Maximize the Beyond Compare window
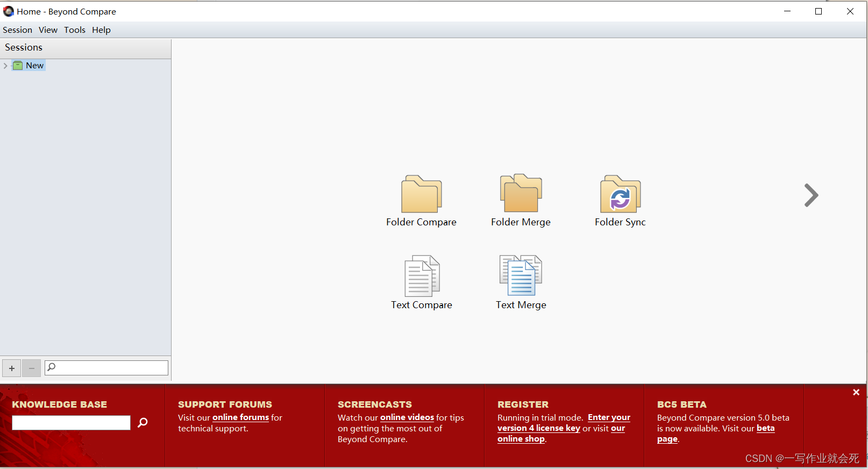868x469 pixels. point(819,11)
